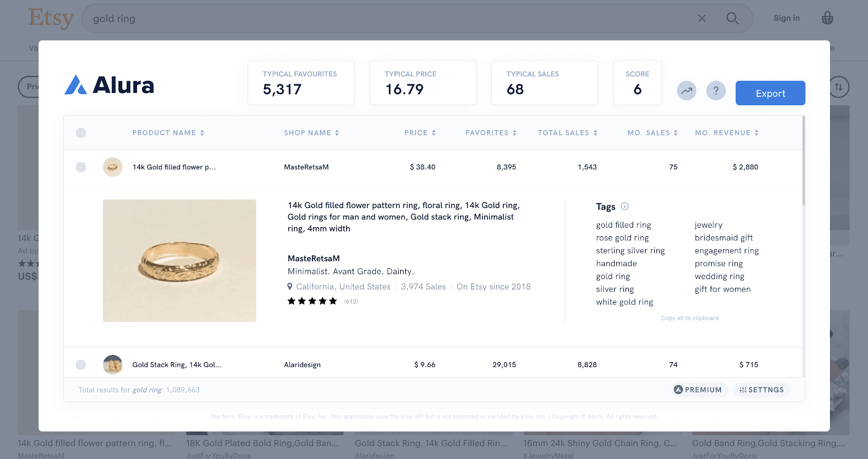The height and width of the screenshot is (459, 868).
Task: Click the $ 2,880 monthly revenue cell
Action: [x=745, y=167]
